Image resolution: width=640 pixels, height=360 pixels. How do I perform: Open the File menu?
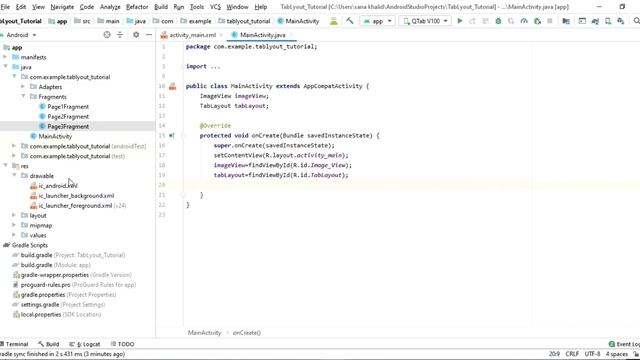[5, 7]
